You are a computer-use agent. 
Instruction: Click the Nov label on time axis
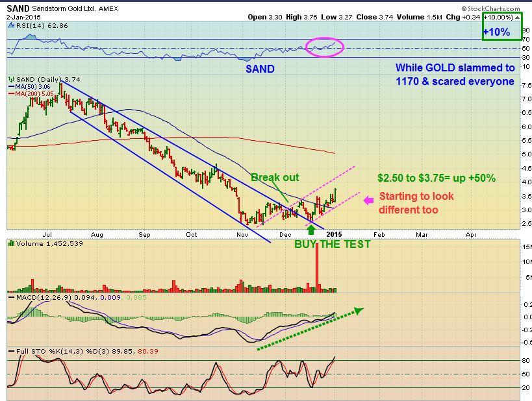point(242,235)
